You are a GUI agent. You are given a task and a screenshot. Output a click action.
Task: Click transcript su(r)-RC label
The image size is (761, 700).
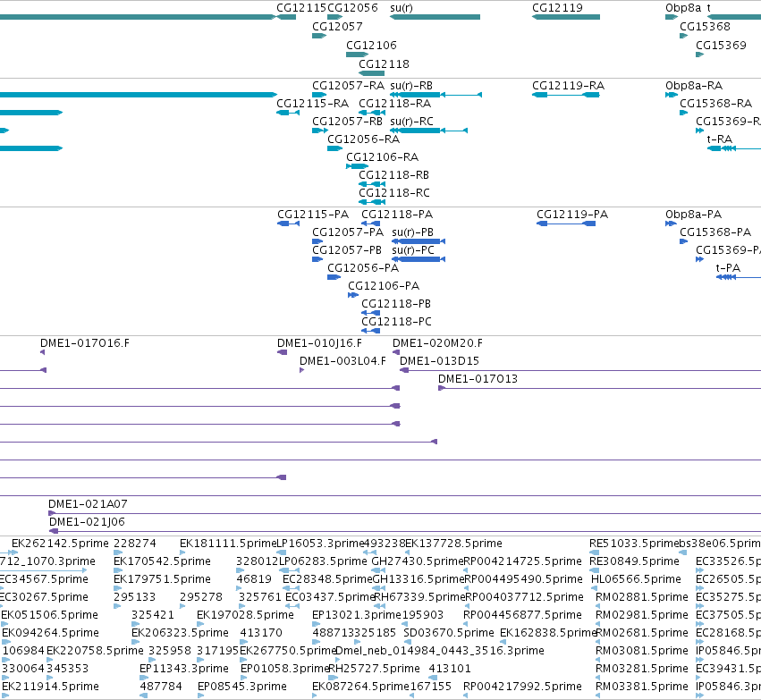point(411,122)
